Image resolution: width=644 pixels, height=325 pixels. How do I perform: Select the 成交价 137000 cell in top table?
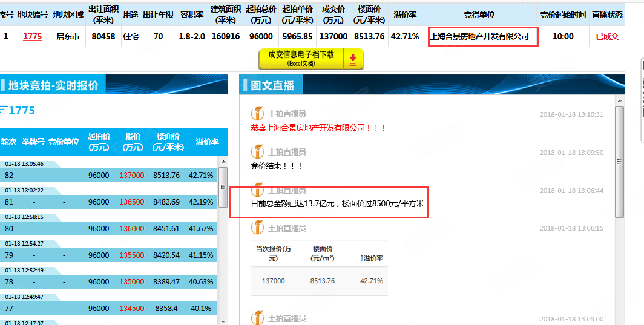coord(333,36)
